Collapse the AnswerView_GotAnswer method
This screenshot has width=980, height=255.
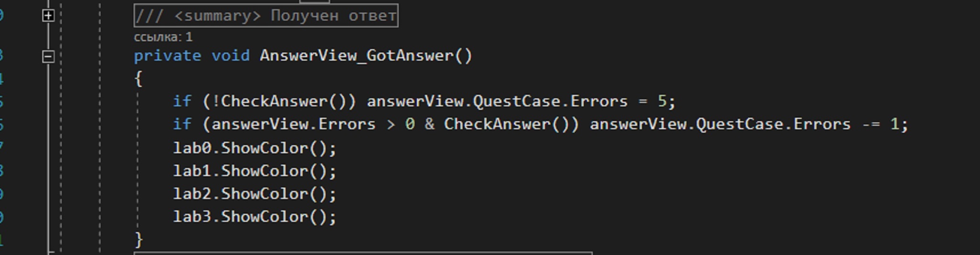[48, 57]
